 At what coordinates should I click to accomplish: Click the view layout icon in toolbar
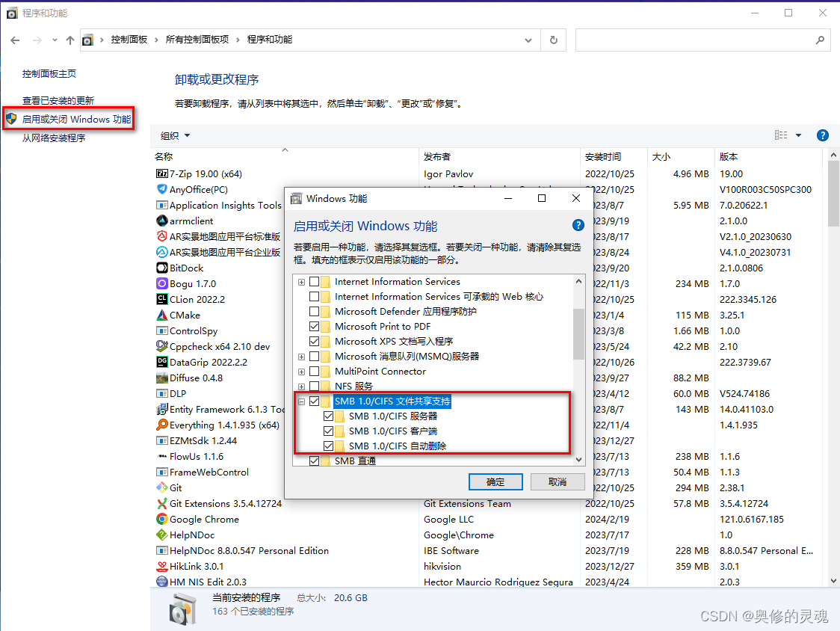click(781, 135)
